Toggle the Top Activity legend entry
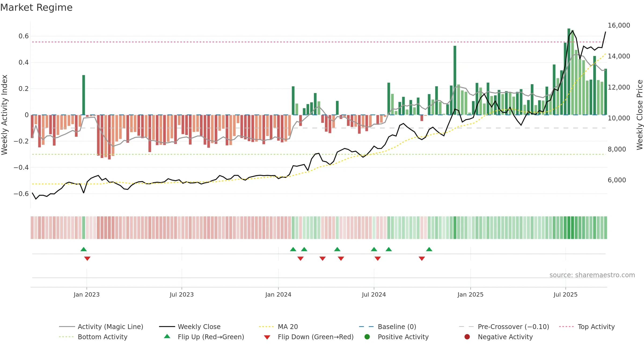The height and width of the screenshot is (362, 644). [587, 327]
